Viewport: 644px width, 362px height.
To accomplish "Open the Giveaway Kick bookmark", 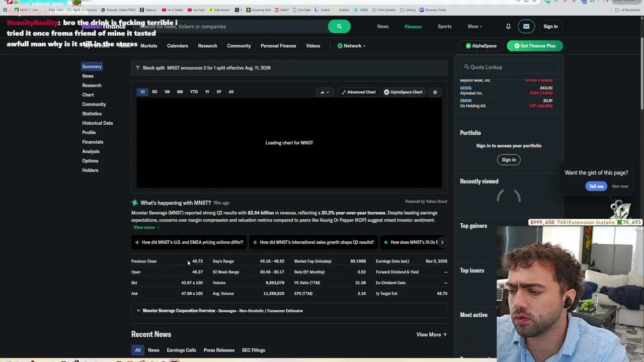I will click(x=260, y=10).
